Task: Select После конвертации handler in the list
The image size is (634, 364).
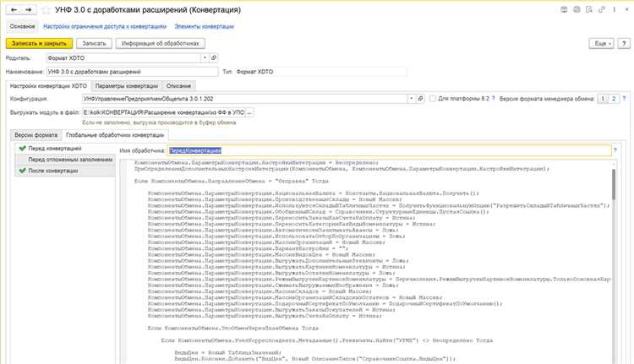Action: [x=65, y=171]
